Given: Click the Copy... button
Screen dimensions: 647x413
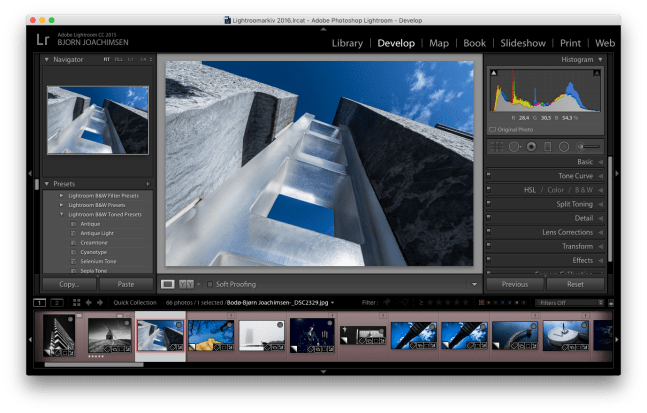Looking at the screenshot, I should 69,284.
